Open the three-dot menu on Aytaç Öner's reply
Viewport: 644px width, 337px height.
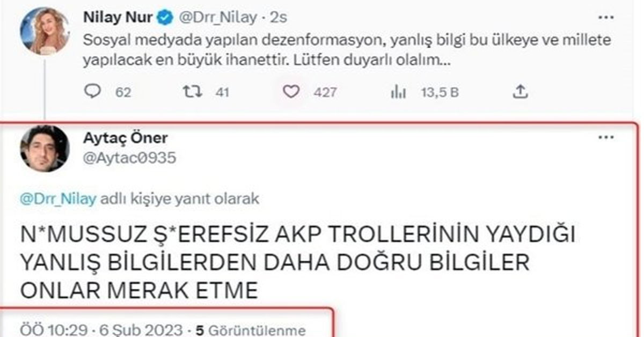click(x=605, y=138)
